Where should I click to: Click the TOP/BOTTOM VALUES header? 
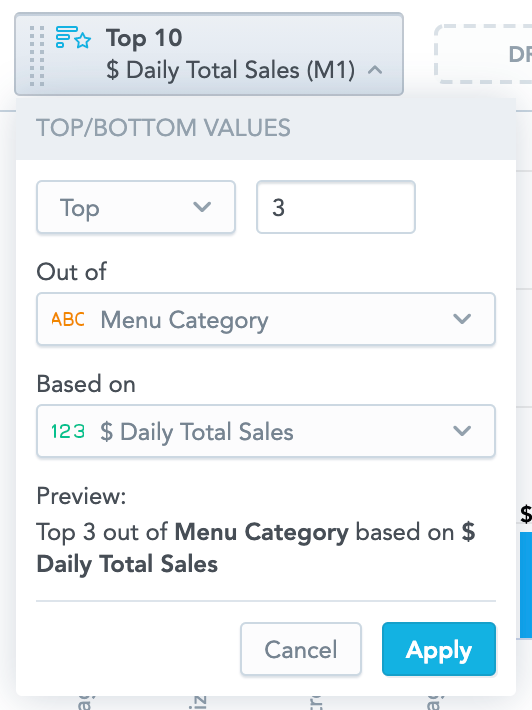[163, 128]
